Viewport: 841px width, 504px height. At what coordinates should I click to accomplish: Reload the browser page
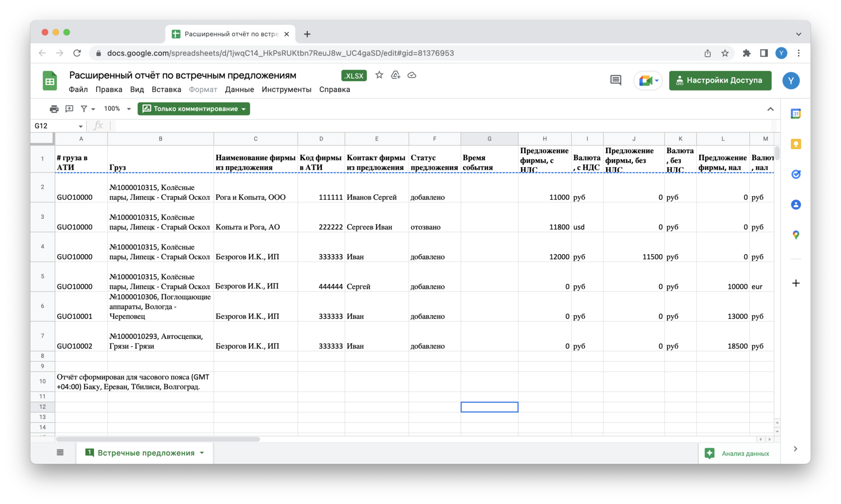[77, 53]
